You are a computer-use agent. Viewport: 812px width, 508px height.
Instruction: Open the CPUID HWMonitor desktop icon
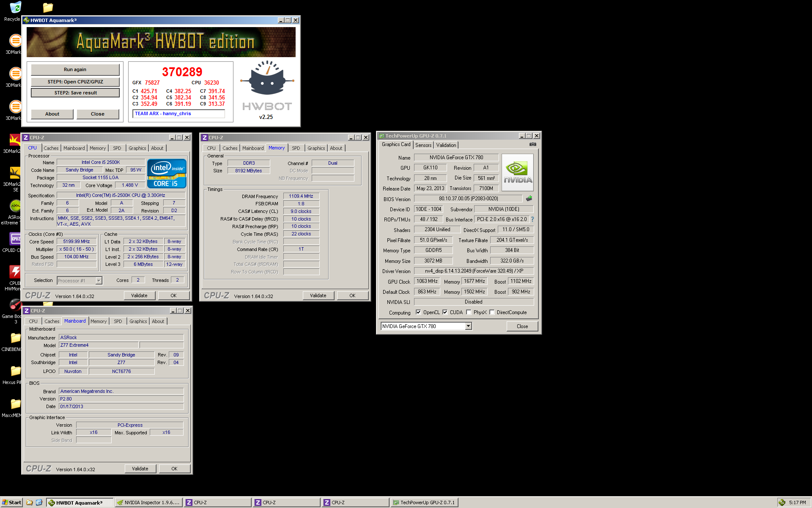(x=15, y=272)
